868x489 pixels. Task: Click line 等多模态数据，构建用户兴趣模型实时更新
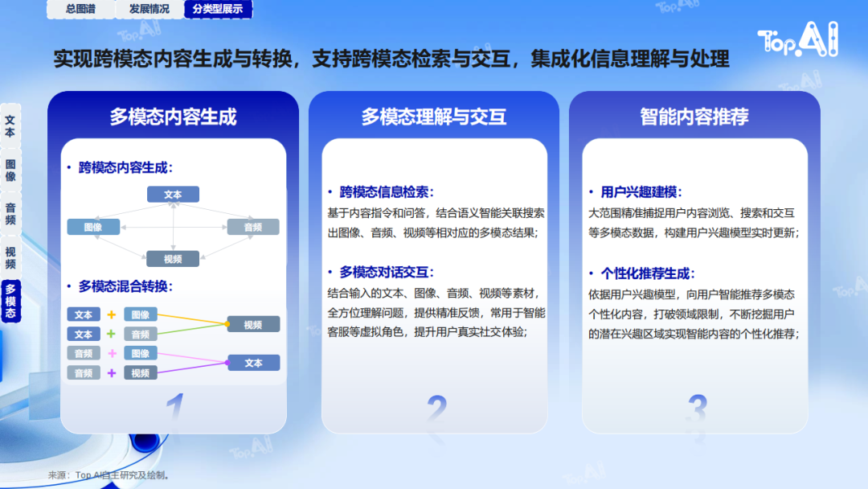coord(694,233)
